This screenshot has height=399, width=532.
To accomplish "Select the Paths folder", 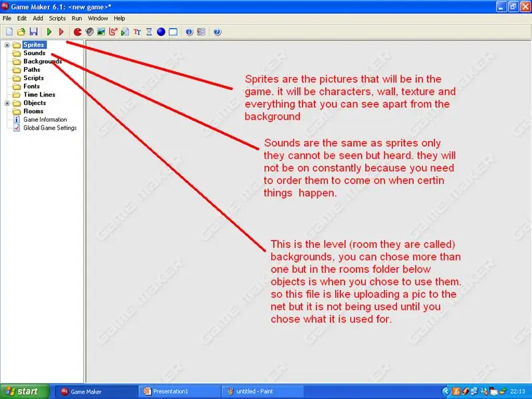I will click(x=31, y=70).
